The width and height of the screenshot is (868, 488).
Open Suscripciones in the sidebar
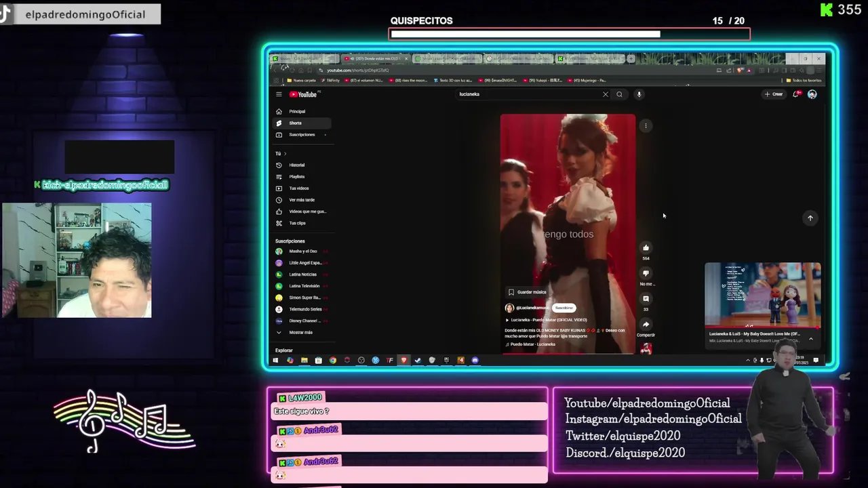coord(303,134)
